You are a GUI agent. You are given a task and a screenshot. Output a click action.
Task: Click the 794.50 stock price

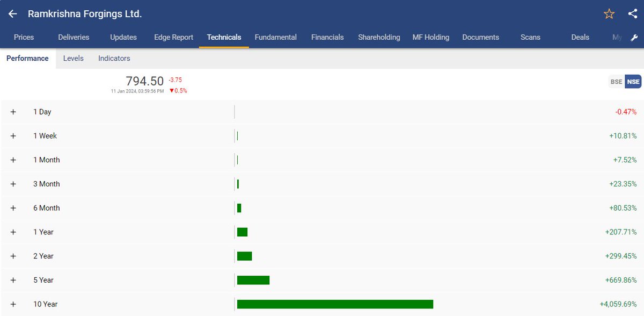[144, 81]
